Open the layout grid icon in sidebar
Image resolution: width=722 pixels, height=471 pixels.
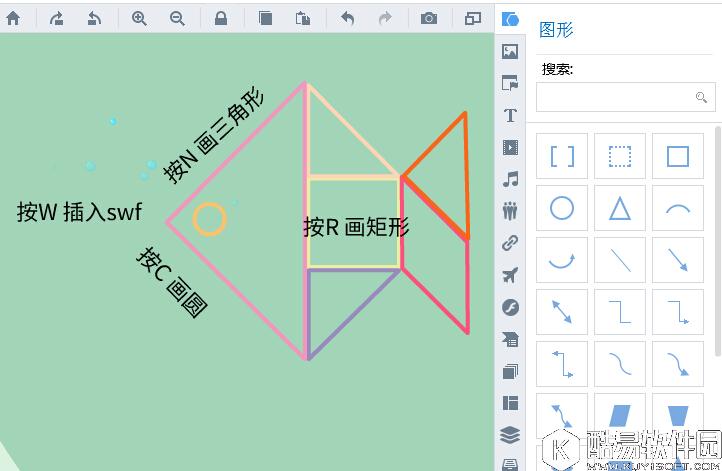pyautogui.click(x=510, y=403)
